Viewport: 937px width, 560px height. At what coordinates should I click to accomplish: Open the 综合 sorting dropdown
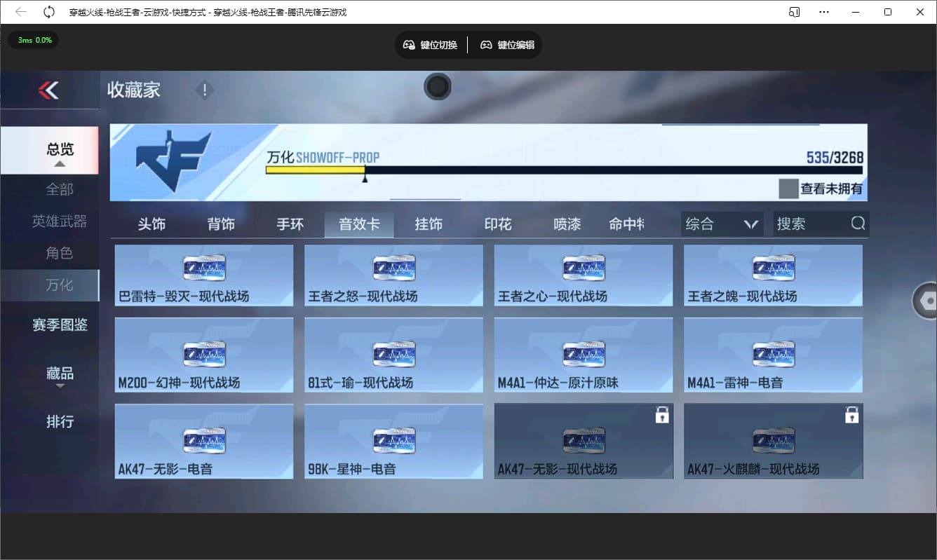pyautogui.click(x=721, y=223)
